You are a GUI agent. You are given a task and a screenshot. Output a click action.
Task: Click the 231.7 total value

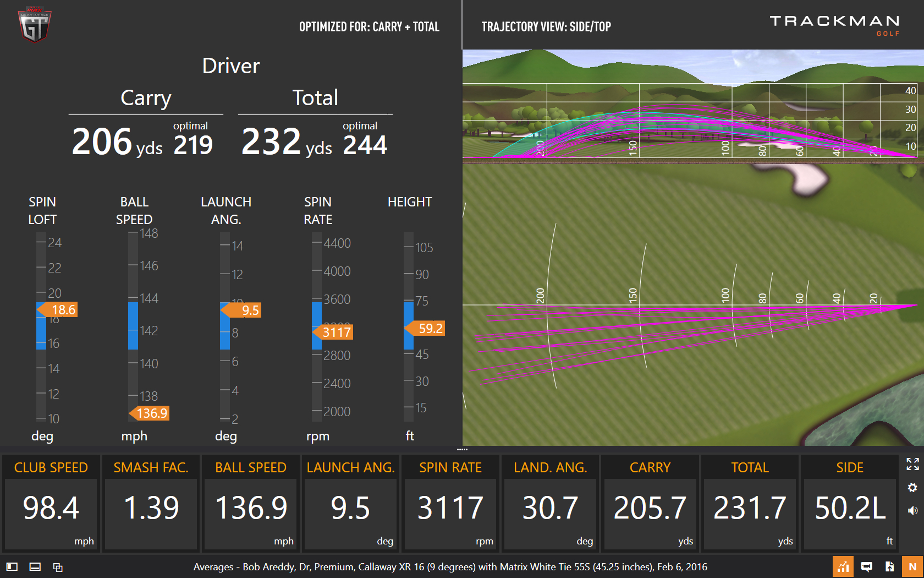750,508
